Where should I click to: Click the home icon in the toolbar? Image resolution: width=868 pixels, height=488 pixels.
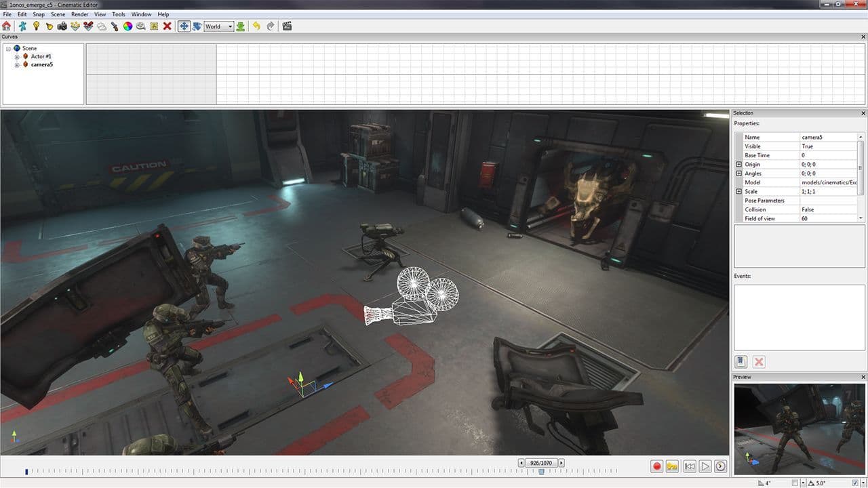point(7,26)
